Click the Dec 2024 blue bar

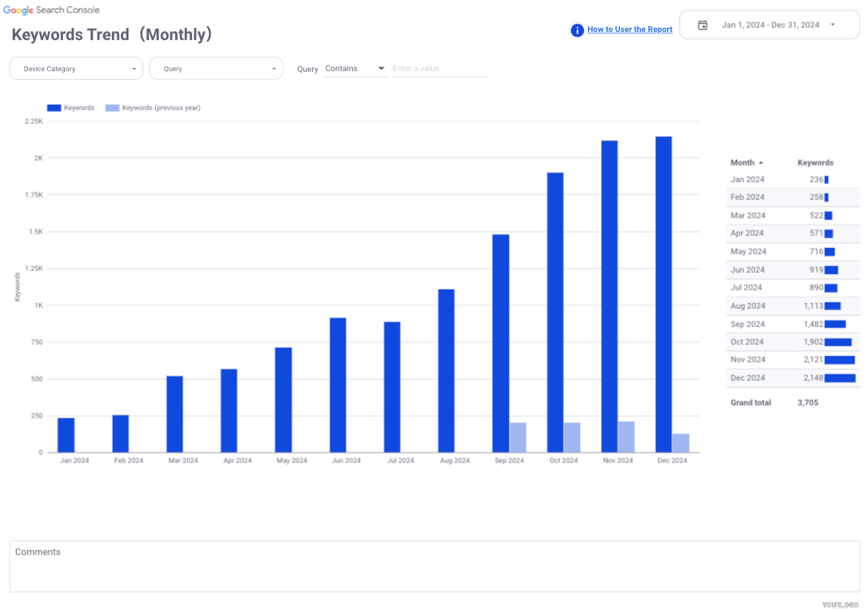click(663, 294)
